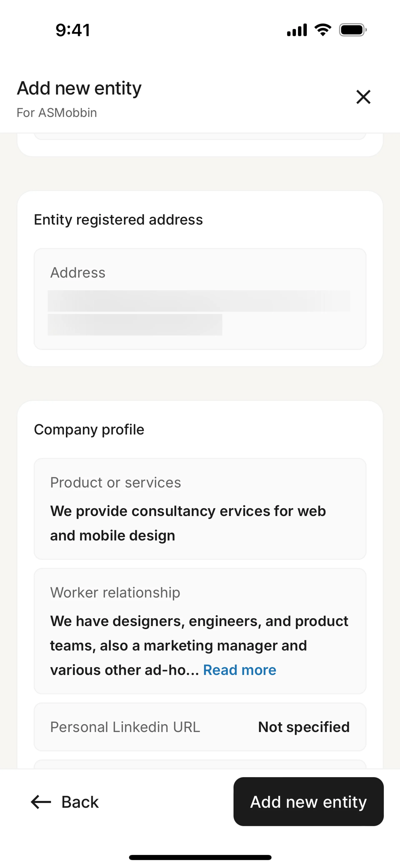Tap the Wi-Fi status icon

click(323, 30)
